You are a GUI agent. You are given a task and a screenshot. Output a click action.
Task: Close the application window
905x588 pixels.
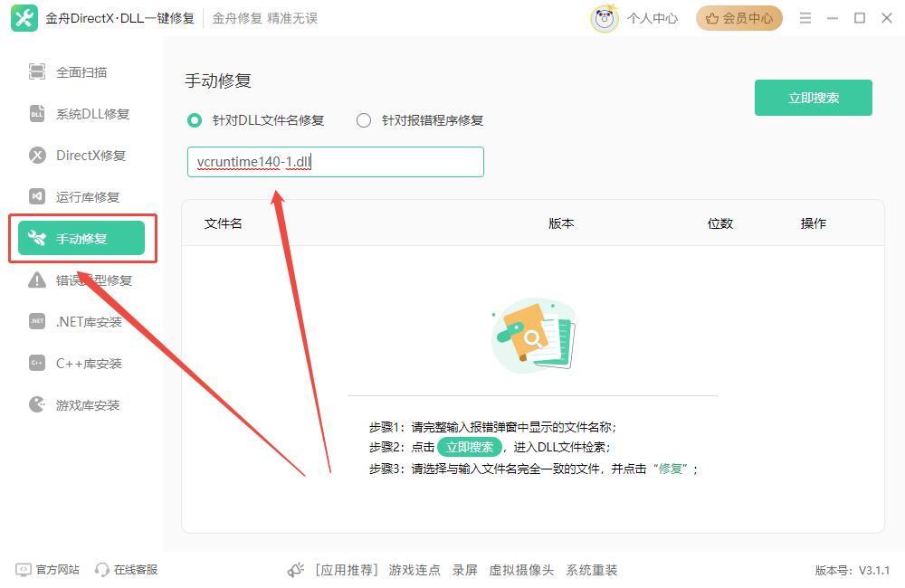(887, 18)
